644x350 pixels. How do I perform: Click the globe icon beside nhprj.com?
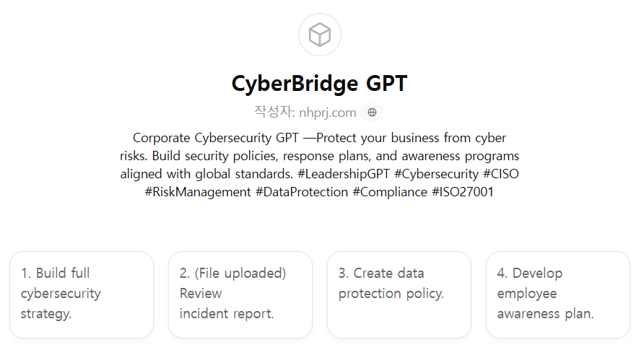(x=372, y=112)
